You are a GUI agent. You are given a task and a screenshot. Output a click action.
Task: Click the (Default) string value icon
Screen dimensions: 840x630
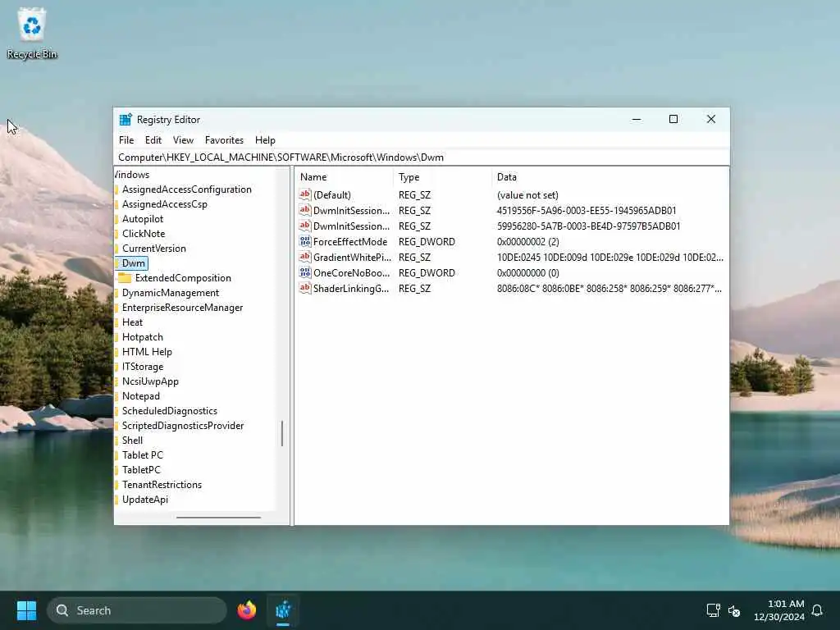coord(305,195)
